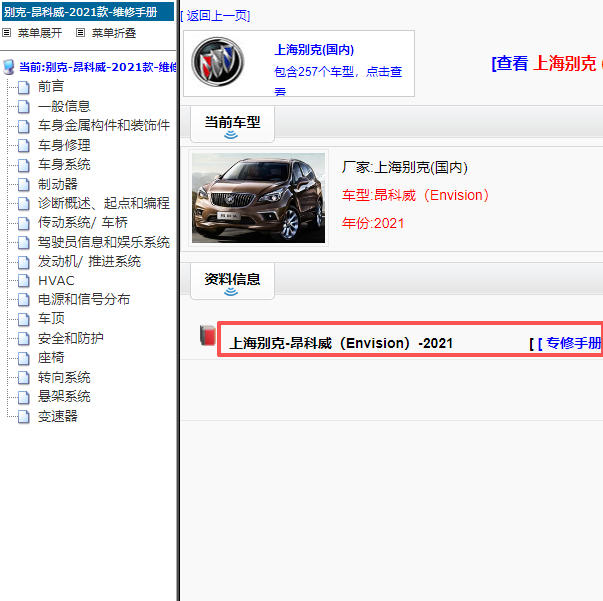Select 当前:别克-昂科威-2021款 root tree node
This screenshot has width=603, height=601.
(x=98, y=67)
